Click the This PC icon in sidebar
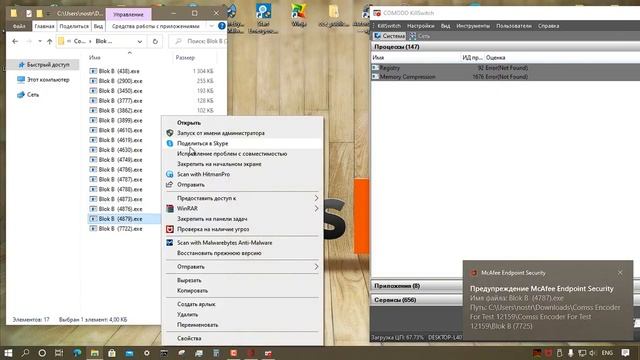Screen dimensions: 640x360 pos(21,80)
